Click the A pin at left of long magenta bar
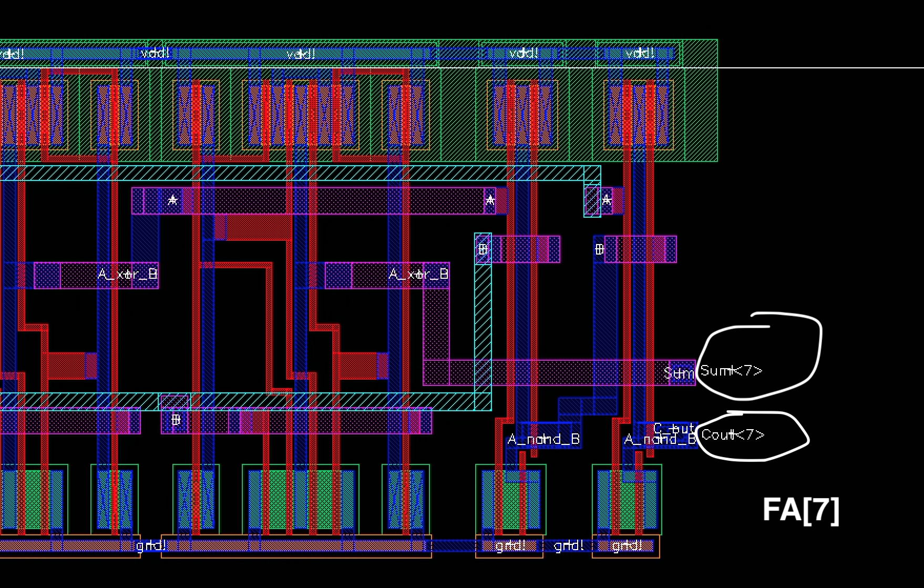924x588 pixels. 172,200
